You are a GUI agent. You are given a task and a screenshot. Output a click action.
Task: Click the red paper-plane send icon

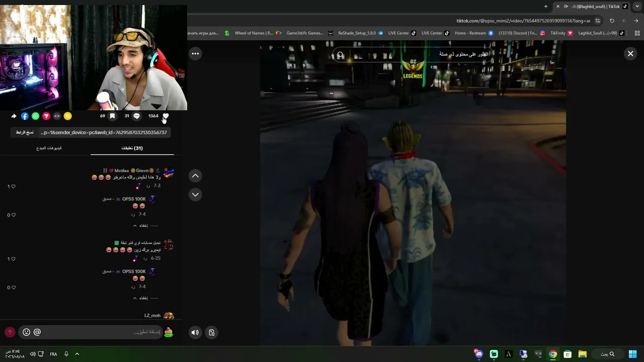46,116
